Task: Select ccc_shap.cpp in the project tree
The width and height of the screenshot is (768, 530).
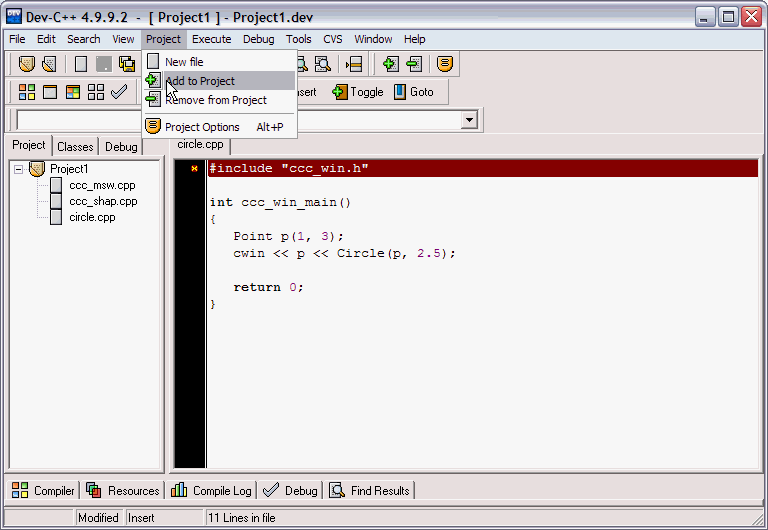Action: [x=103, y=201]
